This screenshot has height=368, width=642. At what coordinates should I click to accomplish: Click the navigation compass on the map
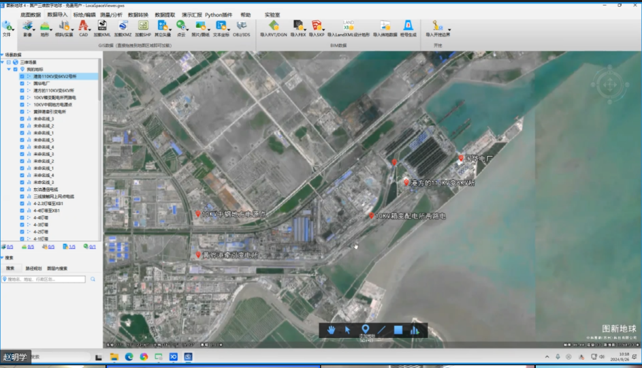[610, 85]
